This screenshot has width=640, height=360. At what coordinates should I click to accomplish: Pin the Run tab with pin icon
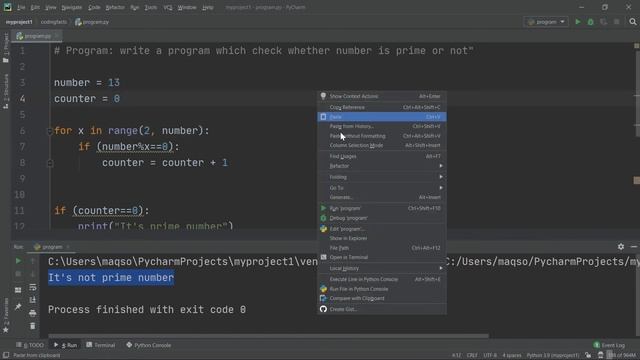point(18,307)
